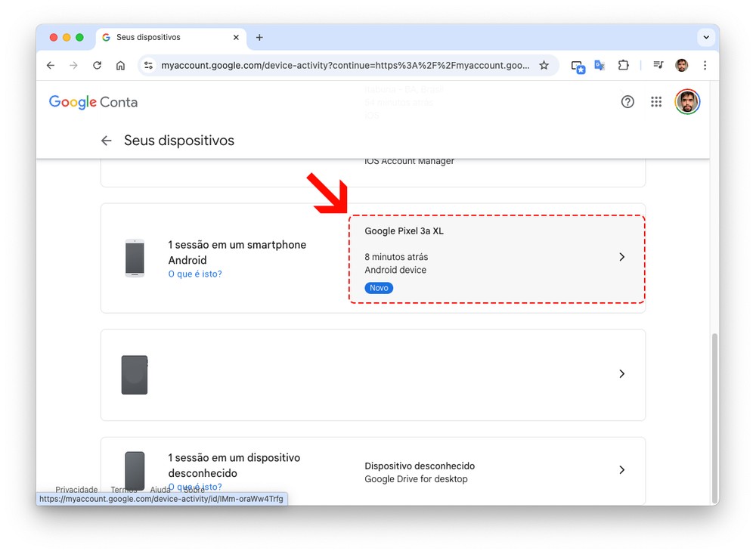756x554 pixels.
Task: Expand Dispositivo desconhecido session details
Action: point(496,470)
